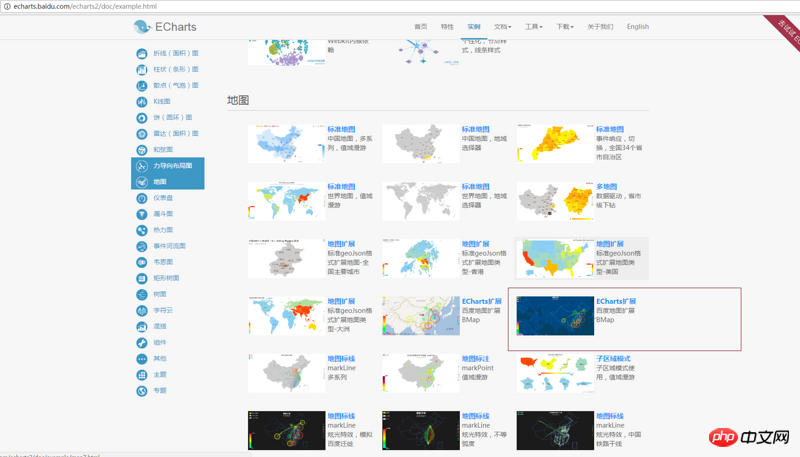Open the 特性 features nav item
This screenshot has width=800, height=457.
point(447,27)
